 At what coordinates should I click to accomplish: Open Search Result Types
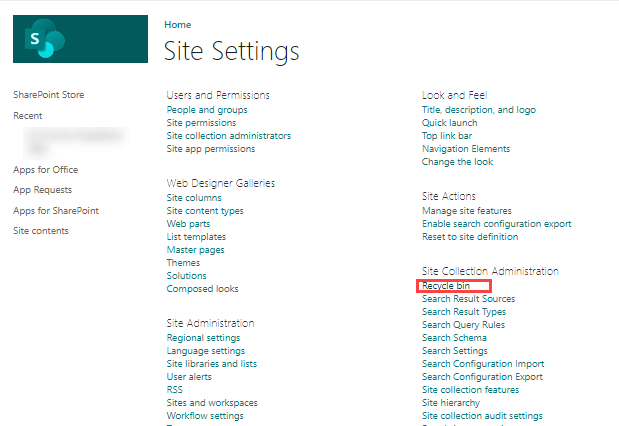click(464, 312)
